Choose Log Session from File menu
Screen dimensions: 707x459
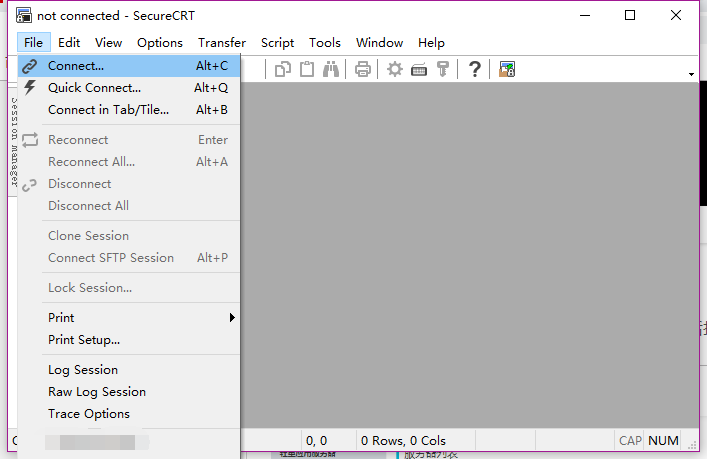(x=129, y=370)
